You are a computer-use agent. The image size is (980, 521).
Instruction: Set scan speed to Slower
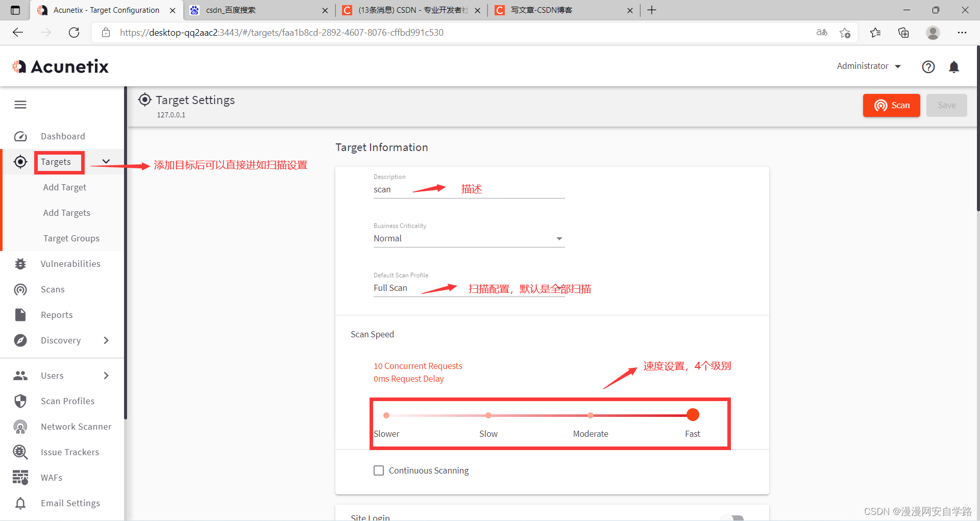(x=386, y=415)
